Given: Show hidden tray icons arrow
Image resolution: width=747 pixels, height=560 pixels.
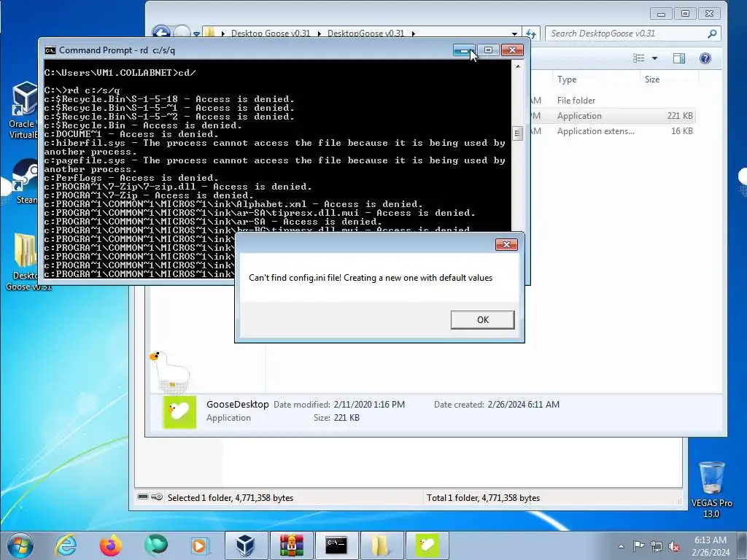Looking at the screenshot, I should 621,546.
